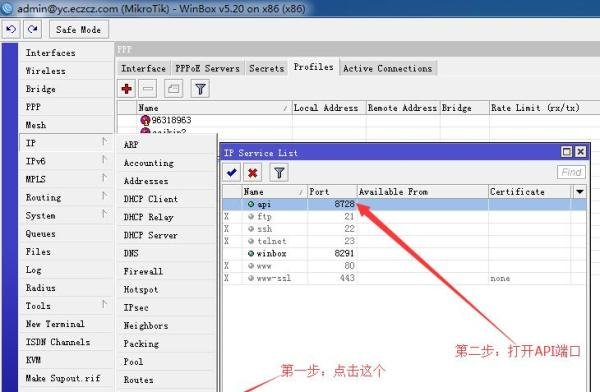Click the Undo arrow icon
Image resolution: width=600 pixels, height=392 pixels.
pyautogui.click(x=11, y=29)
